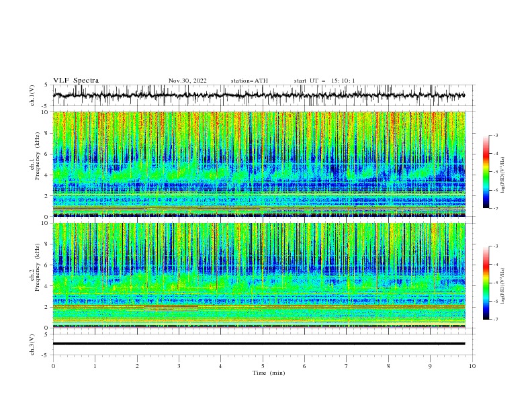This screenshot has width=532, height=411.
Task: Click the 'station=ATH' header label
Action: tap(249, 81)
